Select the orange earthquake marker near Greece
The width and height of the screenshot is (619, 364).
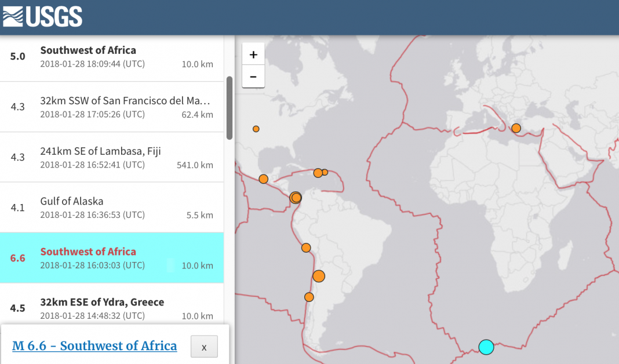click(516, 128)
